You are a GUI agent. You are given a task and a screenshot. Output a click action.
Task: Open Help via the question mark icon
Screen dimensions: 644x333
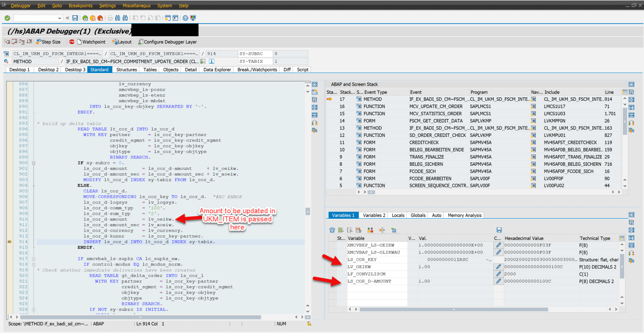coord(185,18)
